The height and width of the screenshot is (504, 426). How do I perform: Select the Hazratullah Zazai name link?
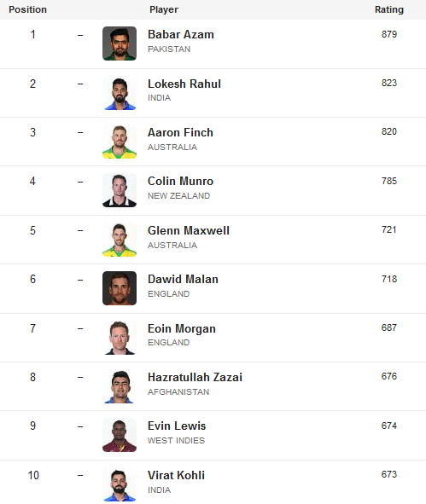coord(195,377)
